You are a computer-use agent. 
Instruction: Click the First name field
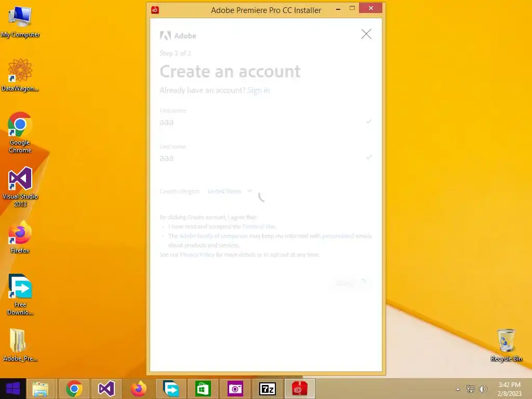coord(265,122)
